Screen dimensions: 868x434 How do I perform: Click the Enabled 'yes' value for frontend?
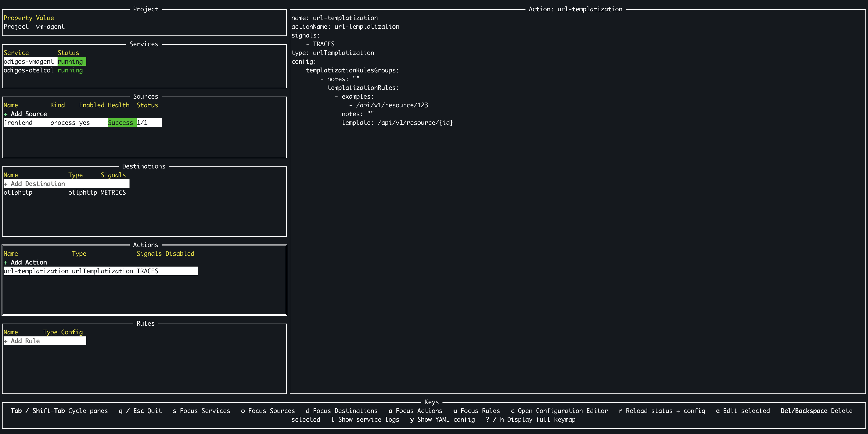point(84,123)
